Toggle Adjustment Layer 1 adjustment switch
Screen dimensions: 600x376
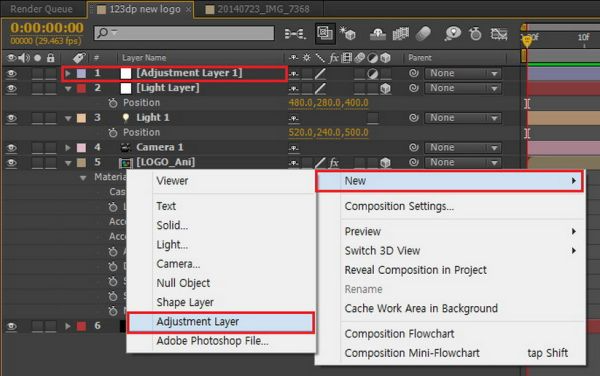click(x=372, y=73)
